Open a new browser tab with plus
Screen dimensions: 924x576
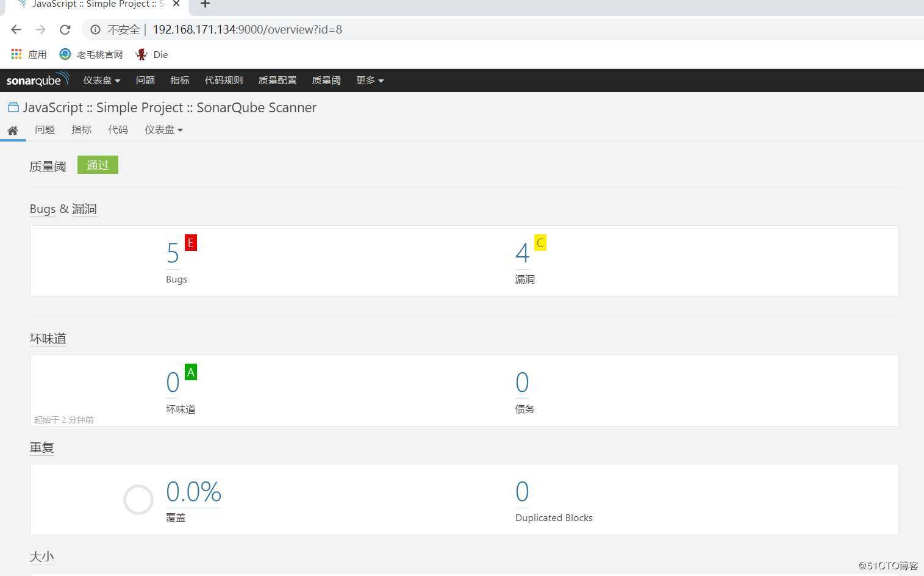(206, 4)
